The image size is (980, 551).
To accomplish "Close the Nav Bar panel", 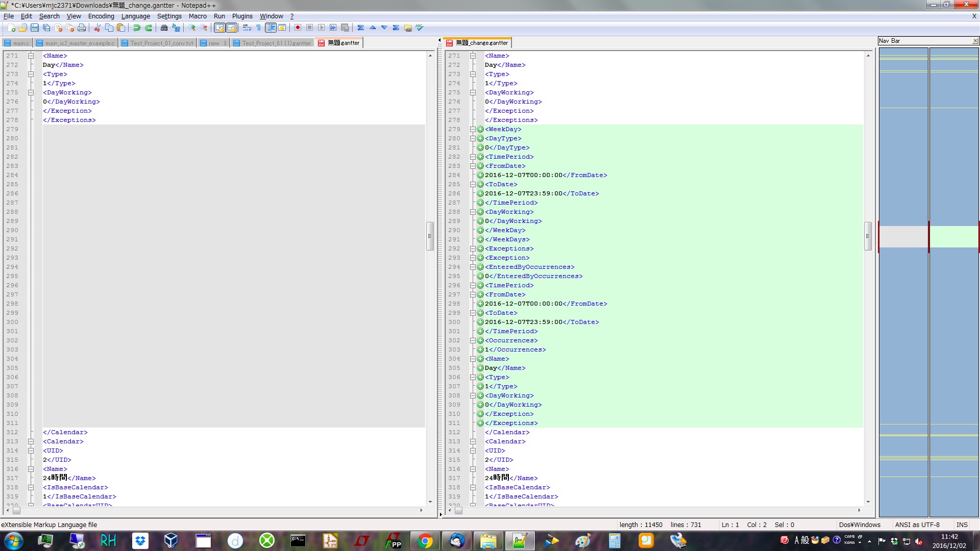I will coord(975,41).
